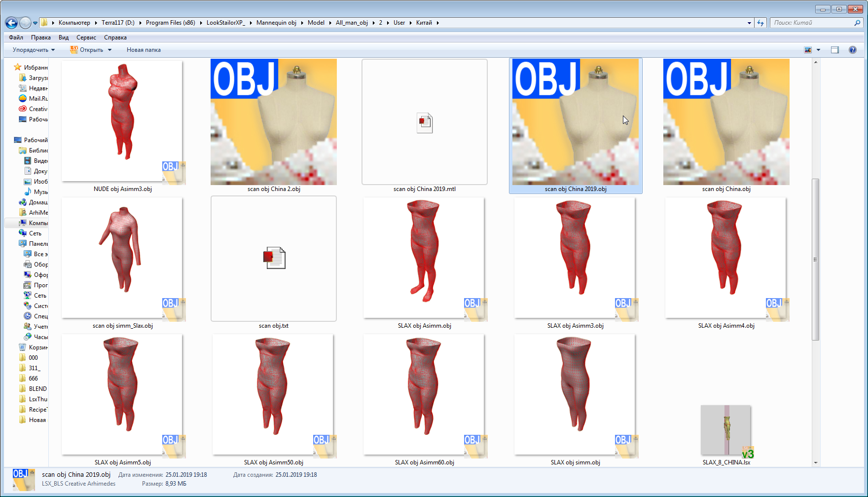Toggle the preview pane button
The width and height of the screenshot is (868, 497).
[x=835, y=50]
